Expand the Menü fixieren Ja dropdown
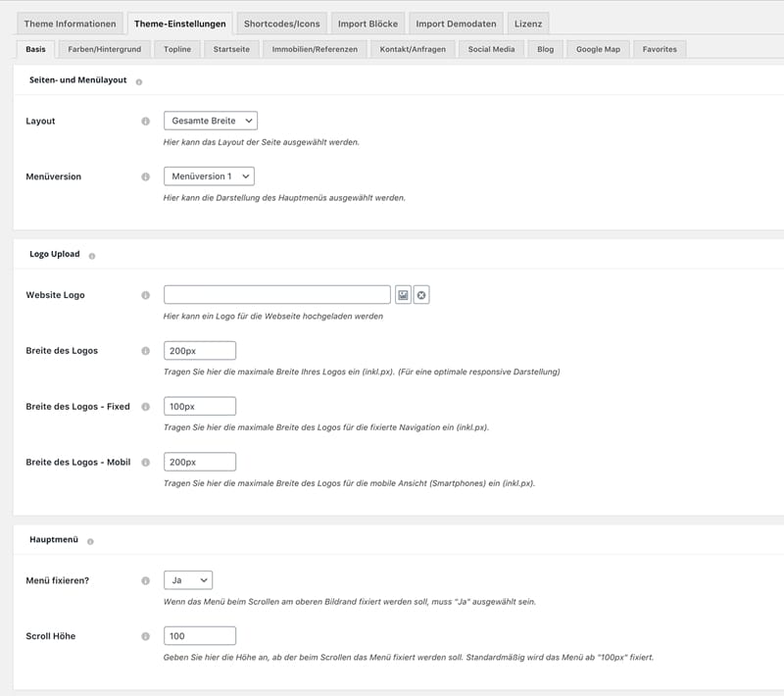Viewport: 784px width, 696px height. coord(188,580)
